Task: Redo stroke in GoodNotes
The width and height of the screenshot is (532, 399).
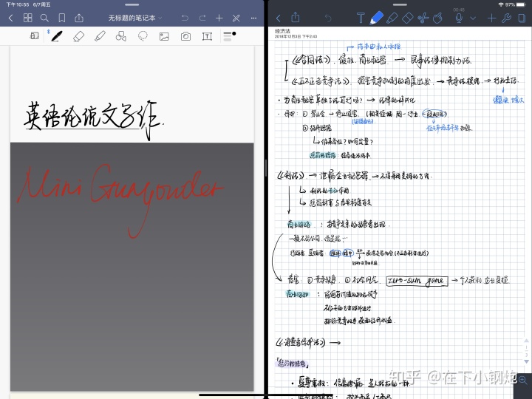Action: (x=202, y=18)
